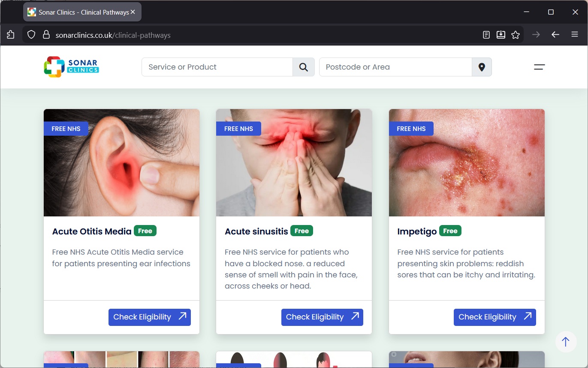Go back using browser back arrow
This screenshot has width=588, height=368.
555,35
